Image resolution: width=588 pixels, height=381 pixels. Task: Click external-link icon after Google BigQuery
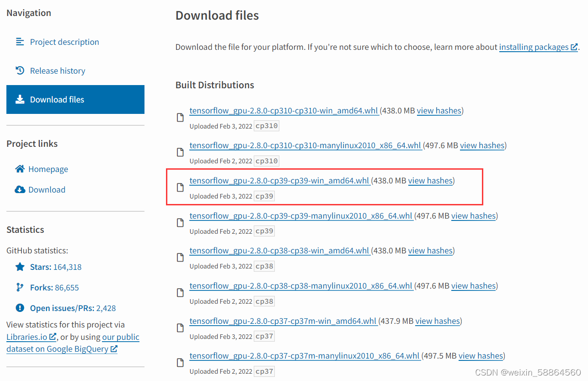[x=114, y=349]
